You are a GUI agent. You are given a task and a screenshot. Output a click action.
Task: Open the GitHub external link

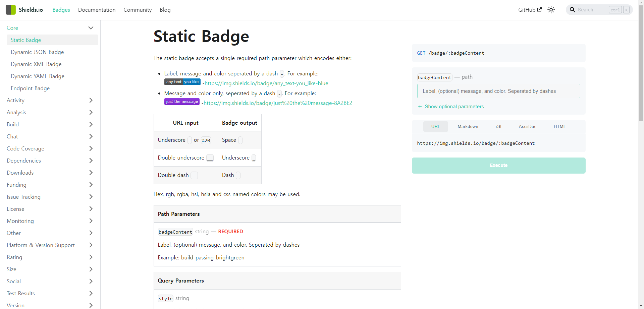(x=530, y=10)
